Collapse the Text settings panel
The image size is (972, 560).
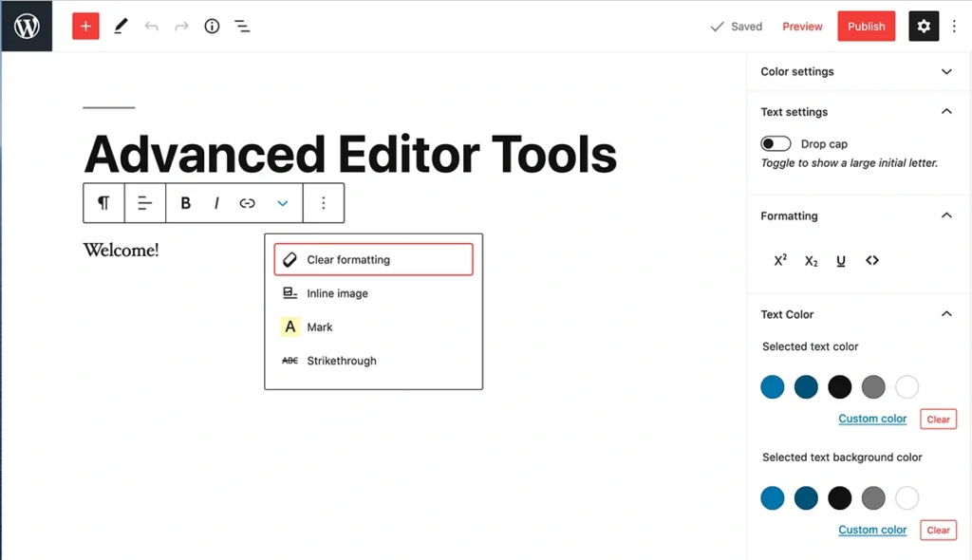point(857,112)
